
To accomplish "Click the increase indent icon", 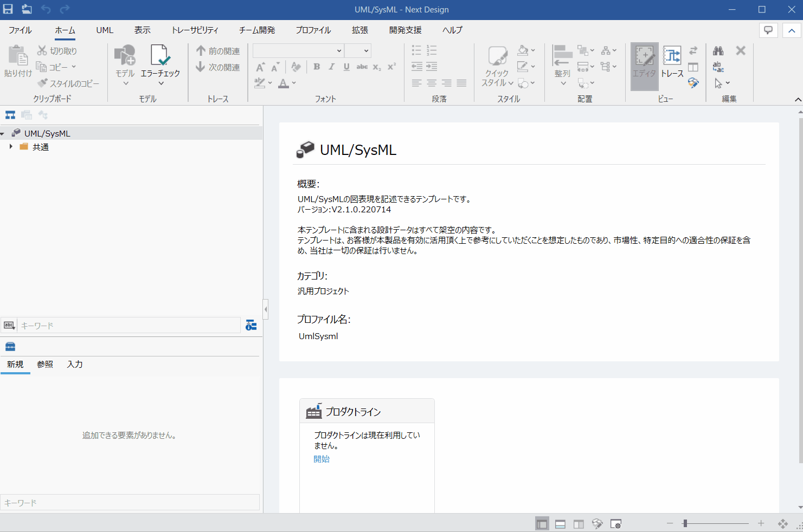I will (x=432, y=67).
